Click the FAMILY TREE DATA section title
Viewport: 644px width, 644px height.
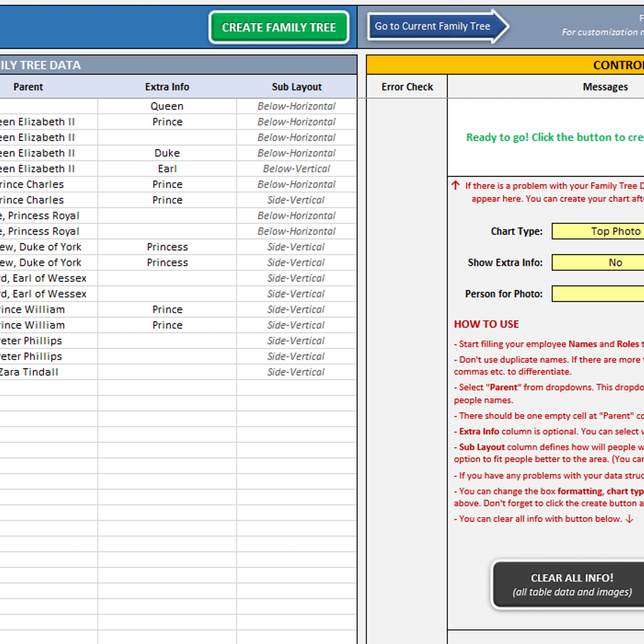40,65
